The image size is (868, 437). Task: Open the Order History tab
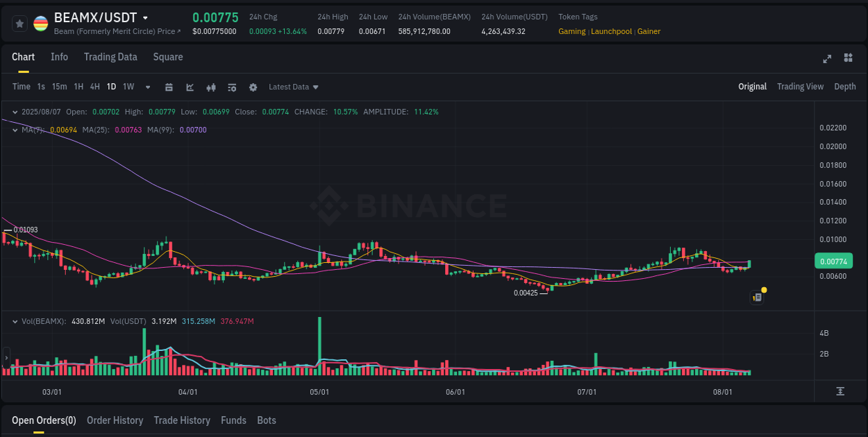[115, 420]
